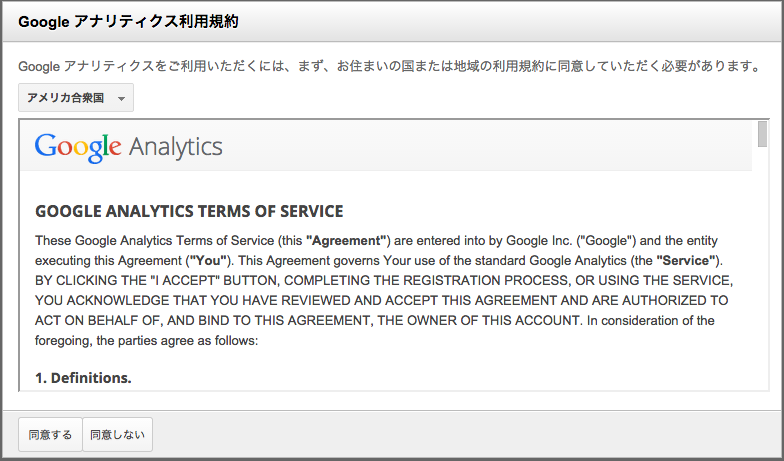Click the terms pane scrollbar thumb
The width and height of the screenshot is (784, 461).
[762, 134]
